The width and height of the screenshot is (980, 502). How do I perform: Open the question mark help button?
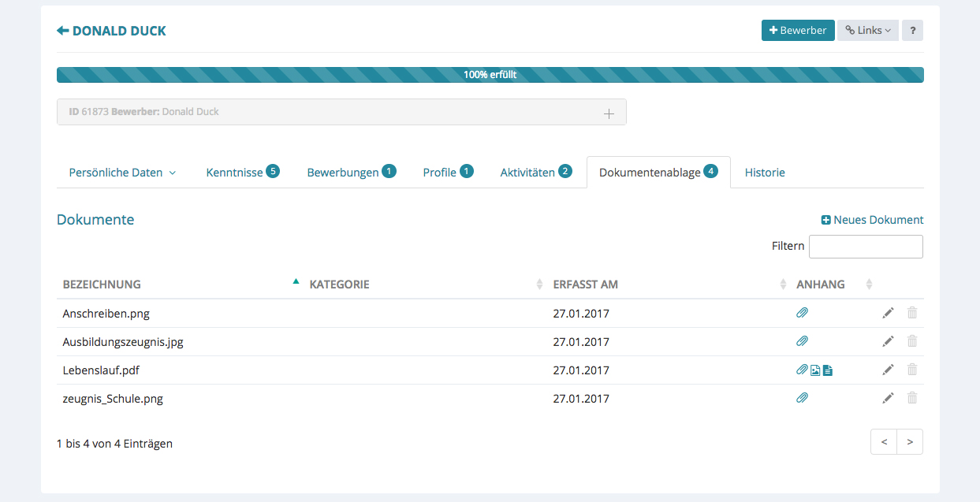[x=912, y=31]
